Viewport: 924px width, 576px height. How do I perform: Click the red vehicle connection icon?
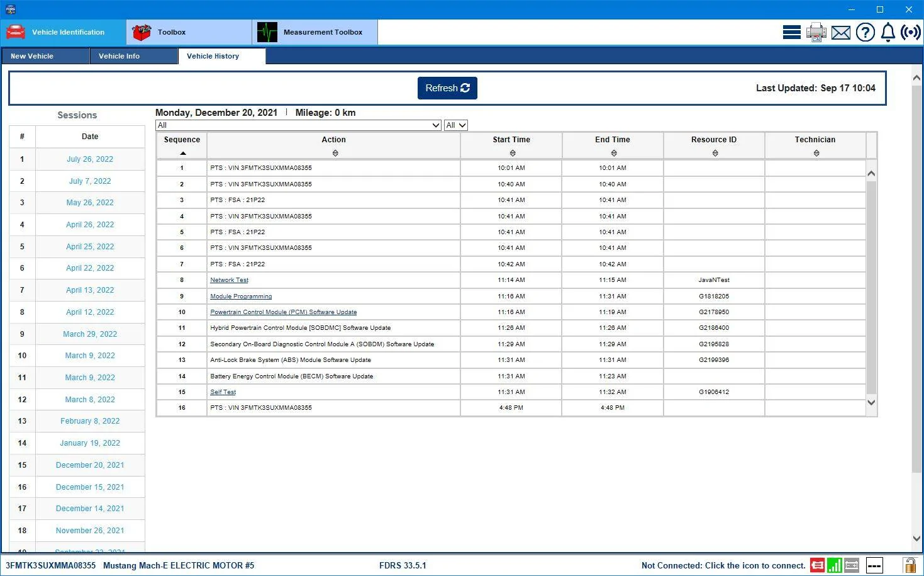click(817, 565)
